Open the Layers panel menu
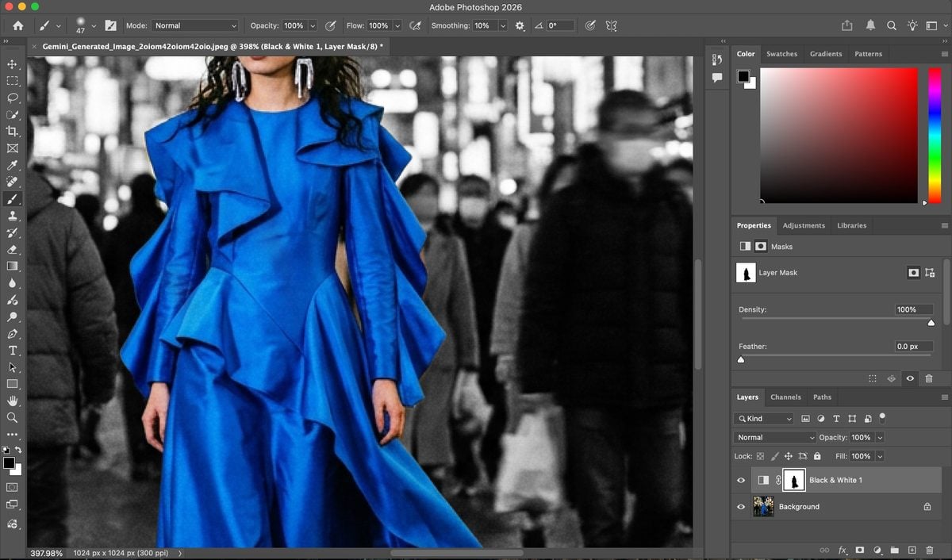Screen dimensions: 952x560 (944, 397)
